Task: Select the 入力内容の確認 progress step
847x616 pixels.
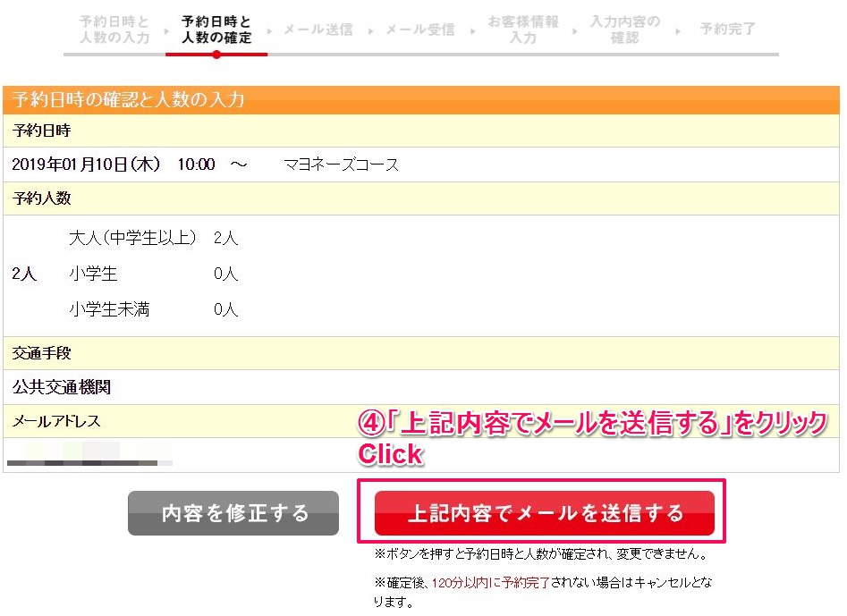Action: pos(625,30)
